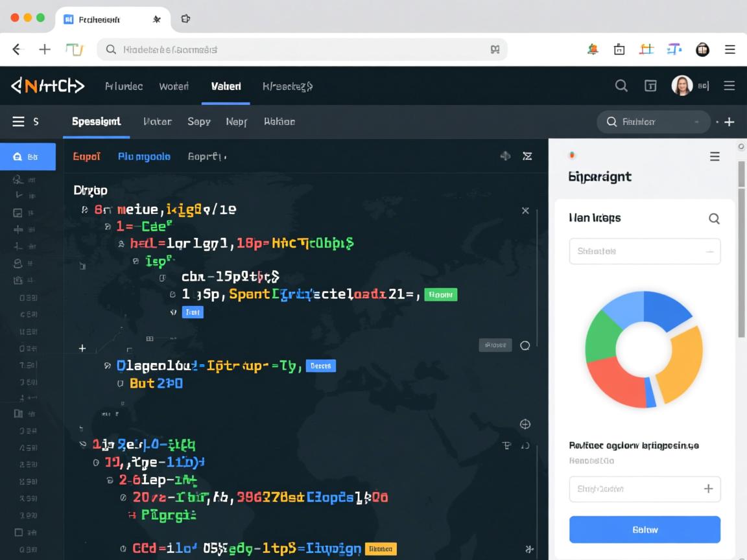747x560 pixels.
Task: Open the user avatar profile menu
Action: pos(682,86)
